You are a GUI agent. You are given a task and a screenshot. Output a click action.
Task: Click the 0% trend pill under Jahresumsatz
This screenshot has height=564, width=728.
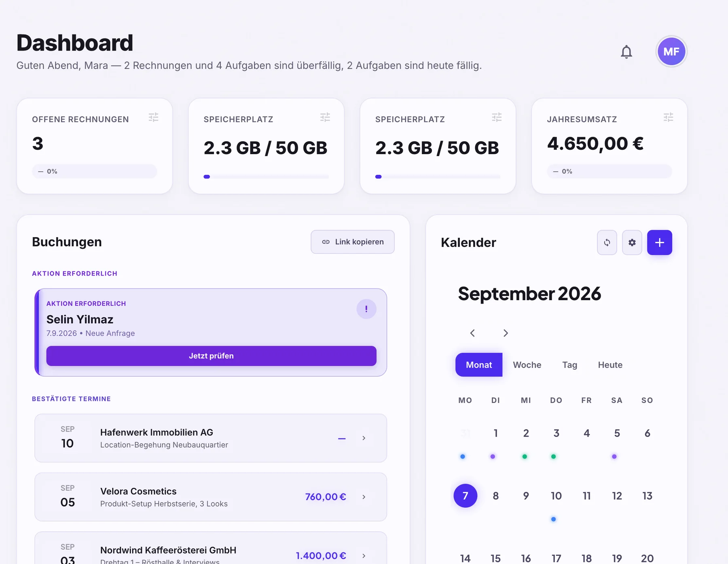coord(609,171)
